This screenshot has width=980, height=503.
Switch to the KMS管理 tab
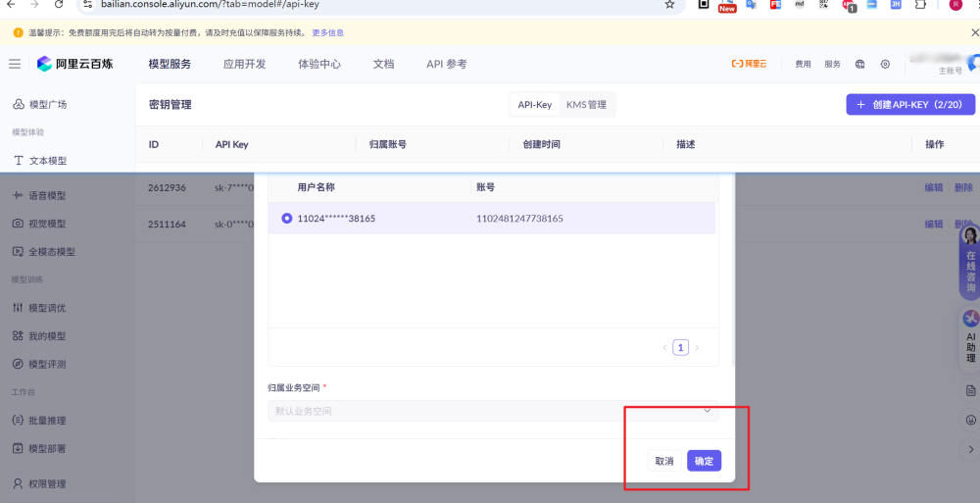pyautogui.click(x=586, y=105)
